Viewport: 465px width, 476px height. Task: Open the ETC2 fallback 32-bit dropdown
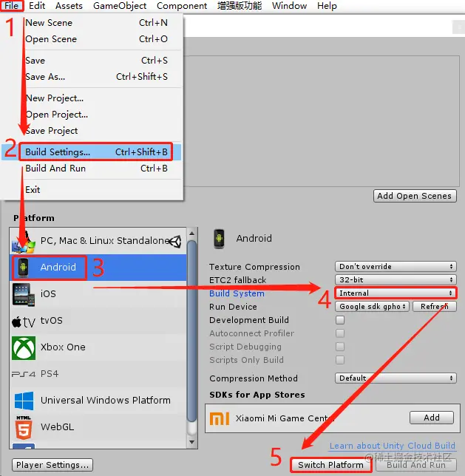[x=396, y=280]
